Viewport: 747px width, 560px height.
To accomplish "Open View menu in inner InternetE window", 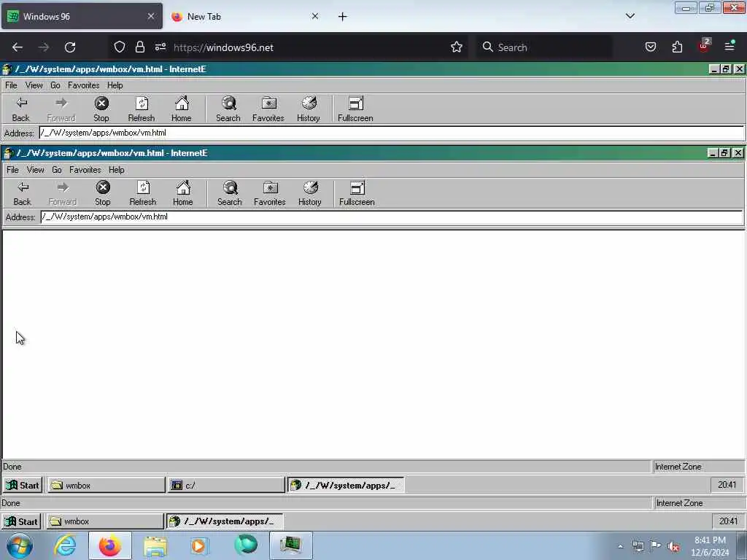I will coord(35,170).
